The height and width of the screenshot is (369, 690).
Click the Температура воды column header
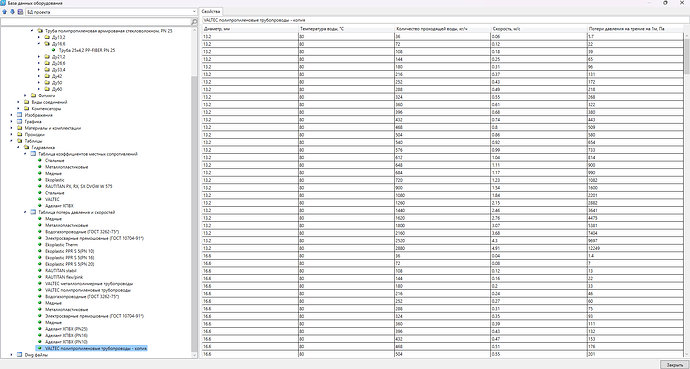click(346, 29)
